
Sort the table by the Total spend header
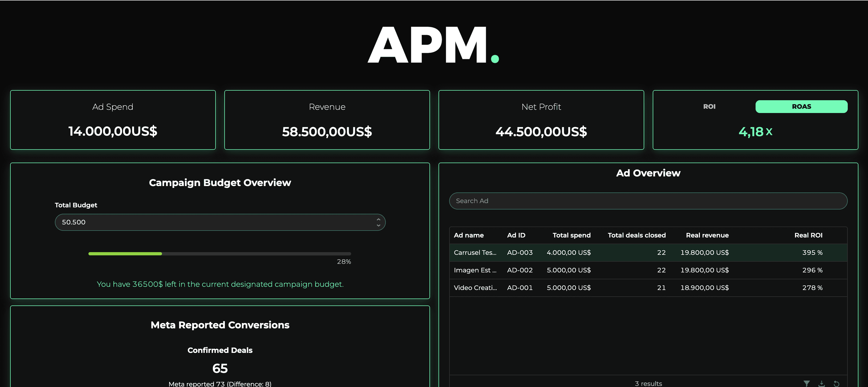pos(571,235)
